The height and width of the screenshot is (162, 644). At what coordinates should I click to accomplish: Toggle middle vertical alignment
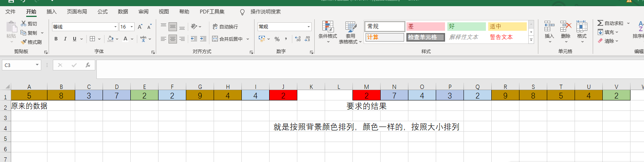coord(173,27)
